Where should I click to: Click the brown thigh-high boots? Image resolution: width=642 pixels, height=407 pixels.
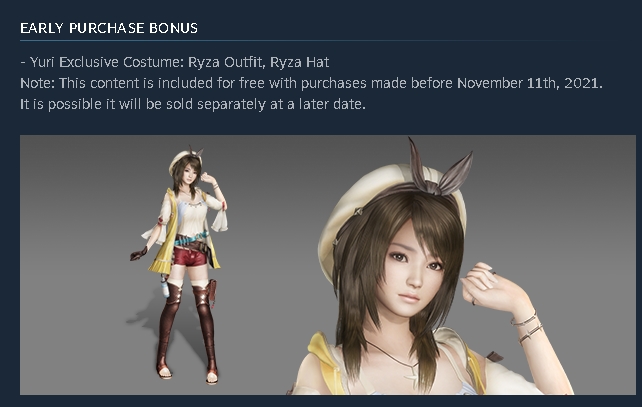point(187,328)
